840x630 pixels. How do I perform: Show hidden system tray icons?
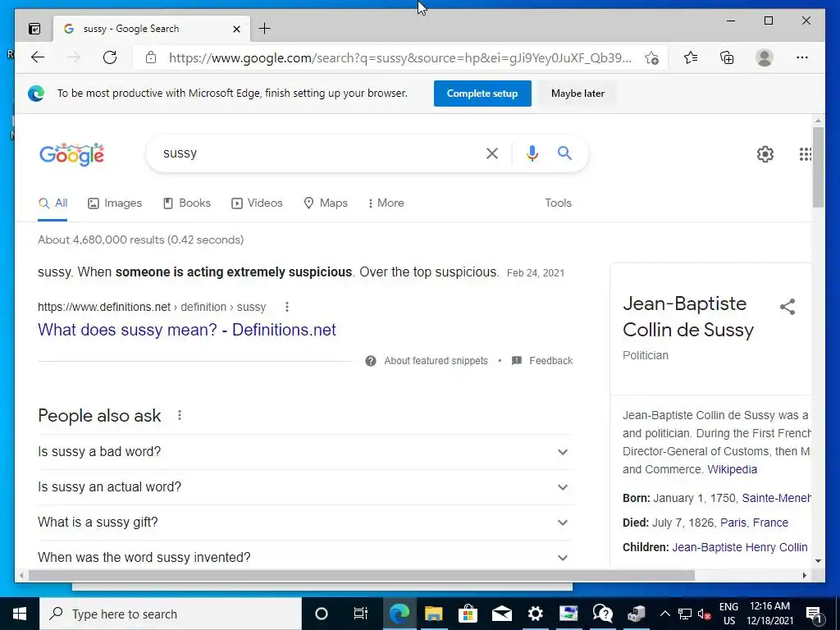point(664,614)
